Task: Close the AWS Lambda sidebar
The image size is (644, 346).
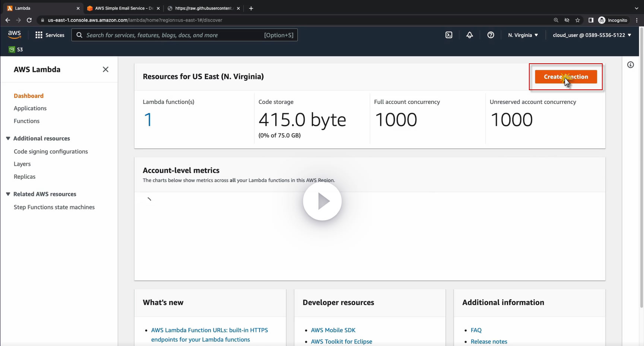Action: [105, 69]
